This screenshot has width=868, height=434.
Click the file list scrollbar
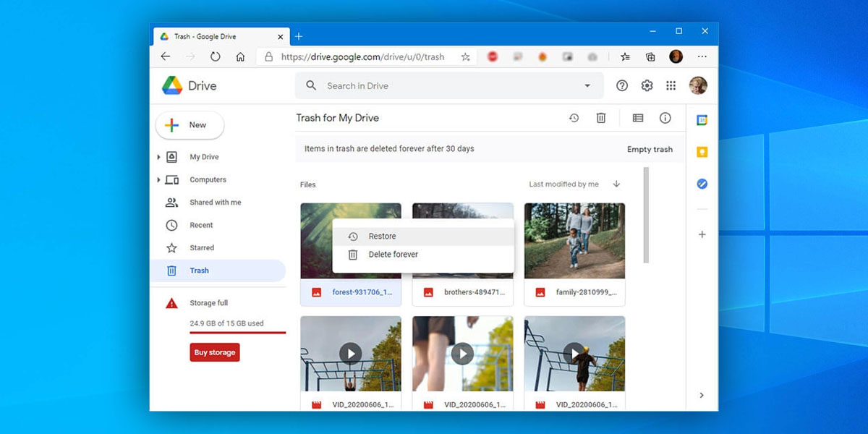point(646,215)
